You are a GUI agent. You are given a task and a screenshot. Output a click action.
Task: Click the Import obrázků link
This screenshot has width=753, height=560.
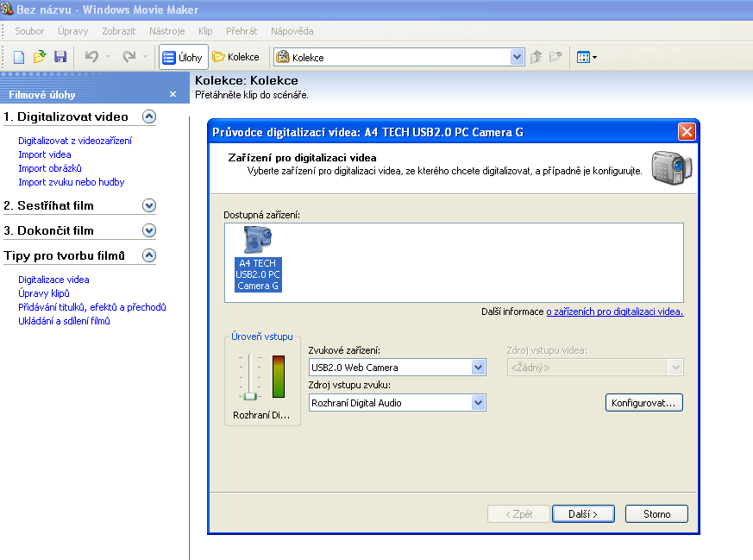pyautogui.click(x=50, y=168)
